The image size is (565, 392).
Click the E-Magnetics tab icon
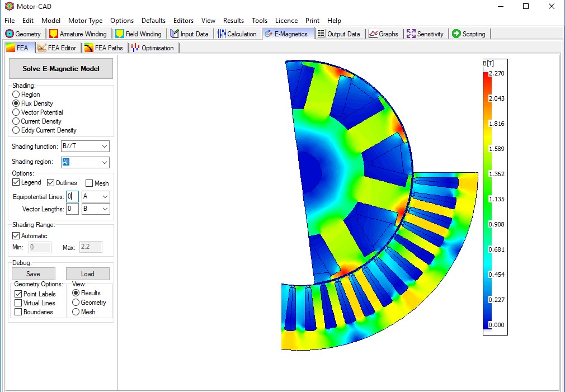point(269,34)
